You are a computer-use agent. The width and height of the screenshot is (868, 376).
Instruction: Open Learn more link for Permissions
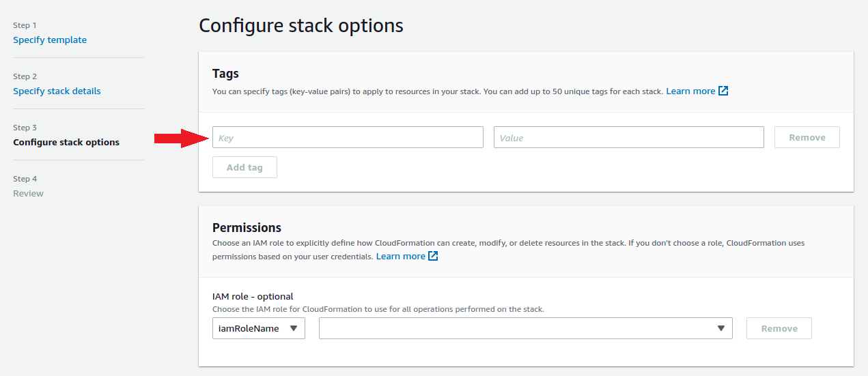(x=400, y=256)
